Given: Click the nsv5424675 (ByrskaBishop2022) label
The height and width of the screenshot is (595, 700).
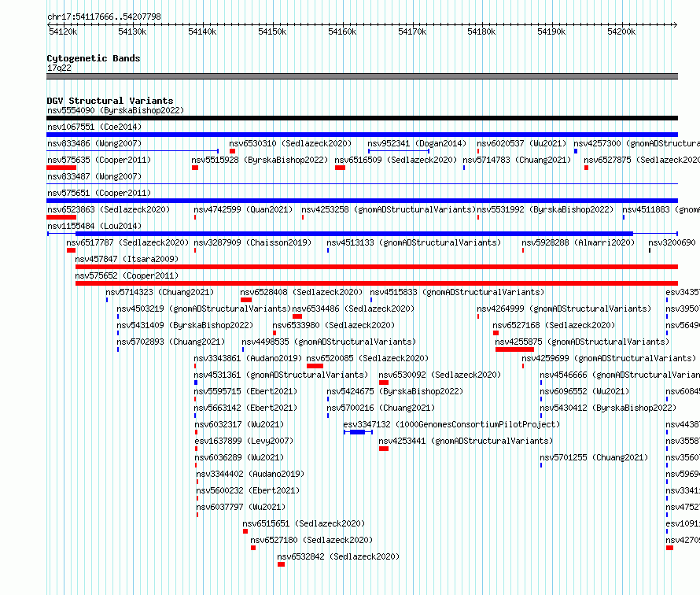Looking at the screenshot, I should 395,391.
